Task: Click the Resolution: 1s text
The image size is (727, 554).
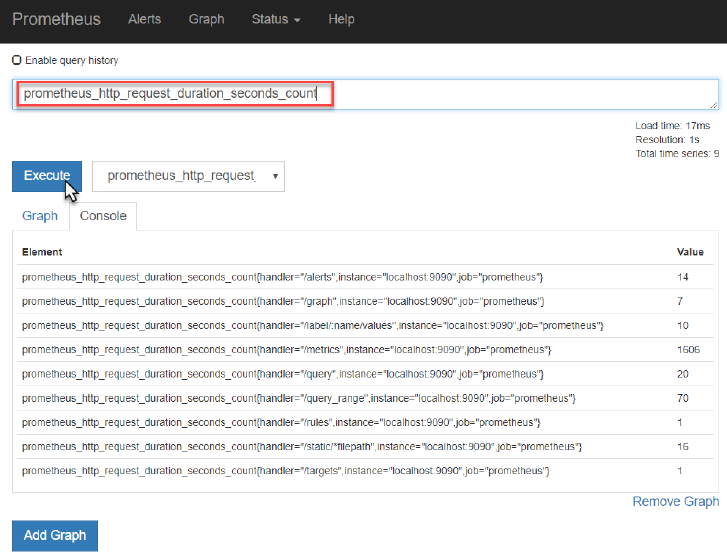Action: click(x=667, y=140)
